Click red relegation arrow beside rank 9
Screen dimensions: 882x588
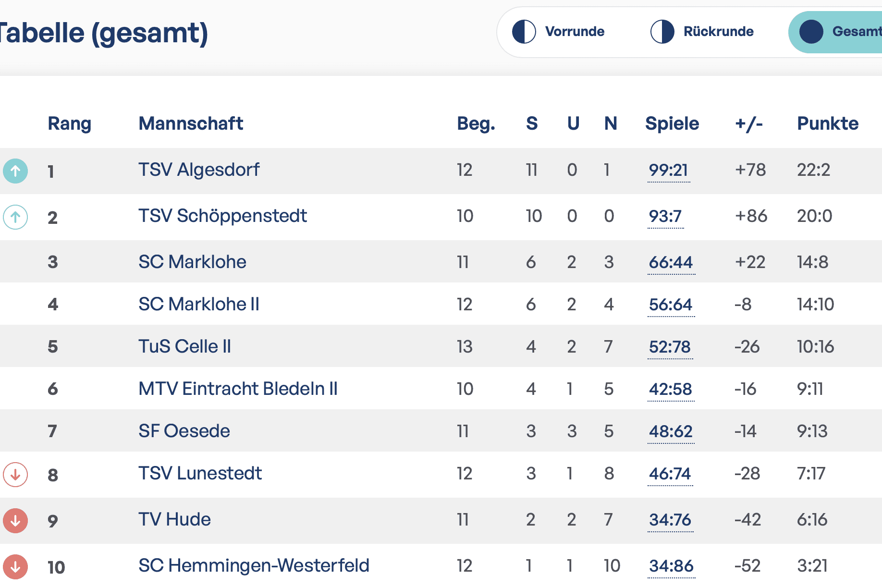(x=15, y=521)
